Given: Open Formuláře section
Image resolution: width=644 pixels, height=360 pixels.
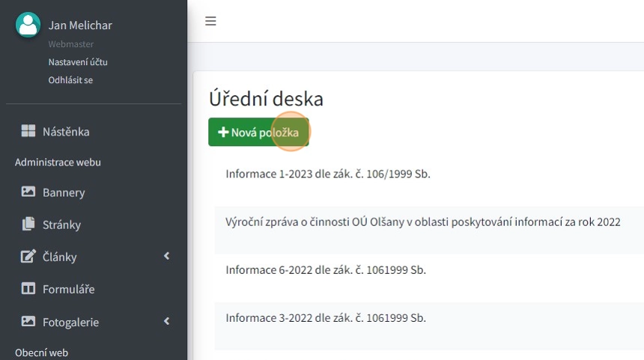Looking at the screenshot, I should 68,289.
